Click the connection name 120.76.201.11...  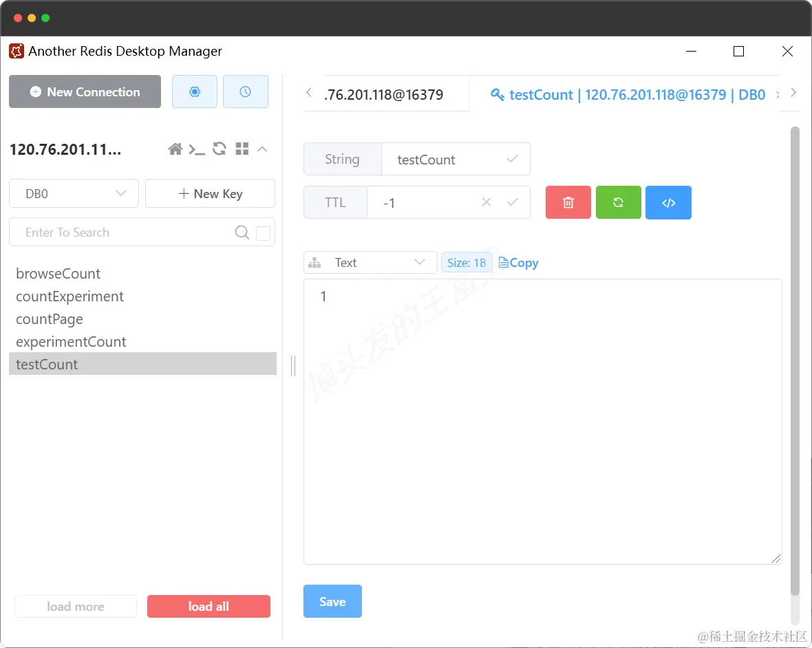65,149
